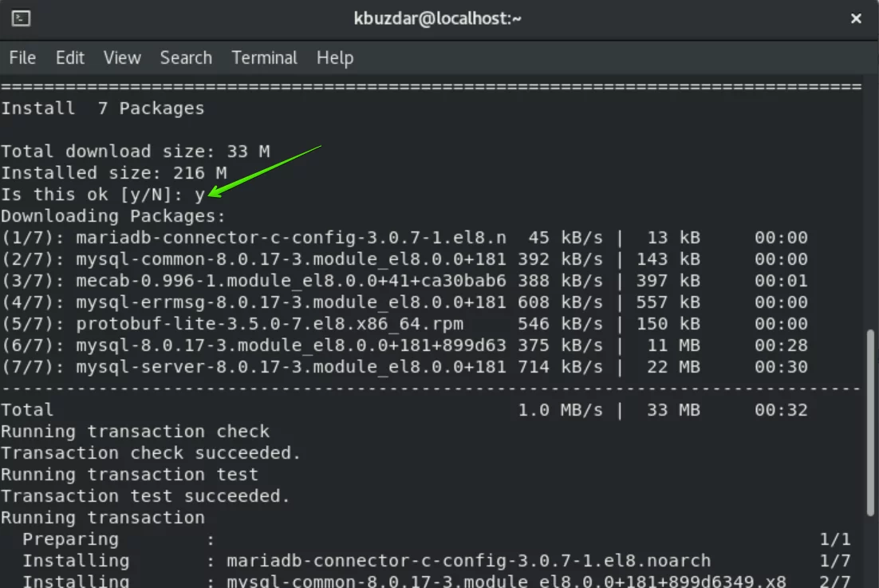Click the text 'Install 7 Packages'
This screenshot has width=879, height=588.
coord(103,109)
